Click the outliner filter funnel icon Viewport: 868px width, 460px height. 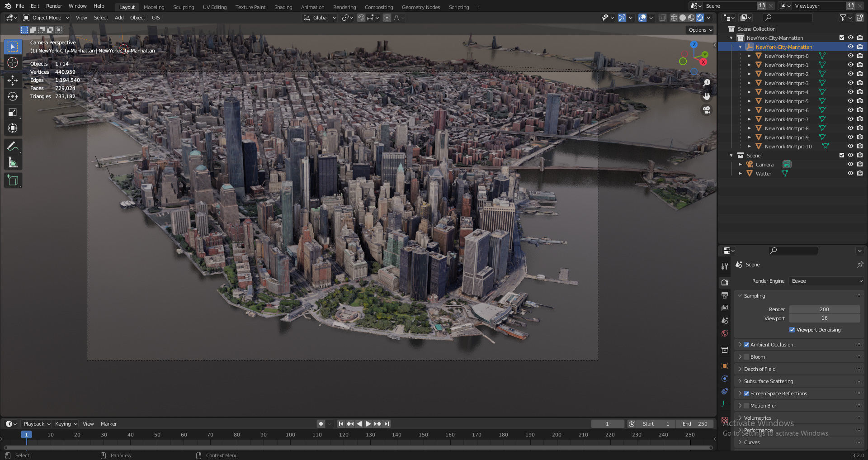coord(843,18)
